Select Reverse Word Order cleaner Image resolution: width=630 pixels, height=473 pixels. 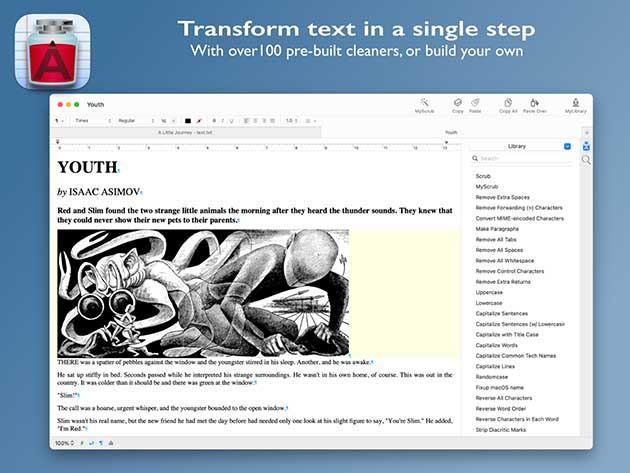click(x=501, y=409)
